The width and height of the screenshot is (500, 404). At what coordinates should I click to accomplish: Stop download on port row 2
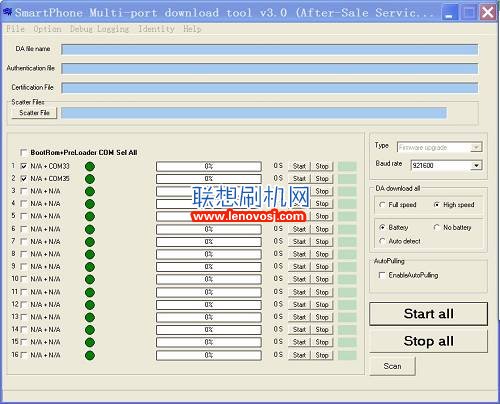pos(322,179)
